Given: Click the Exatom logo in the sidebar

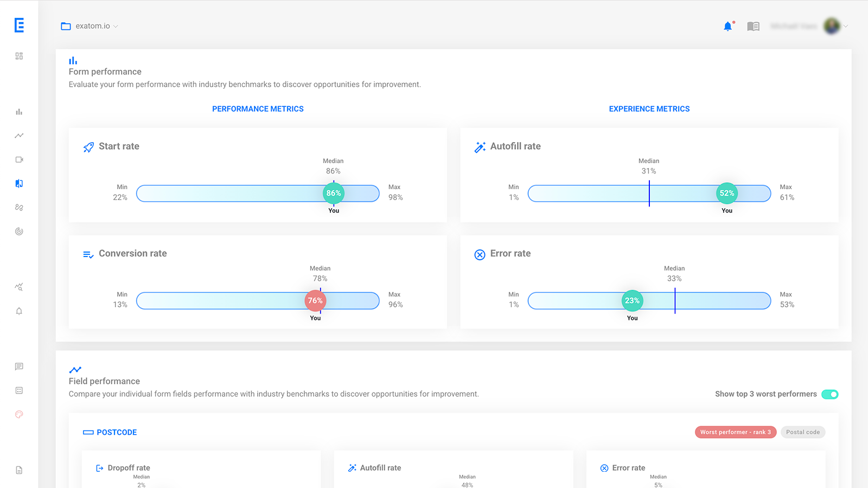Looking at the screenshot, I should tap(19, 25).
